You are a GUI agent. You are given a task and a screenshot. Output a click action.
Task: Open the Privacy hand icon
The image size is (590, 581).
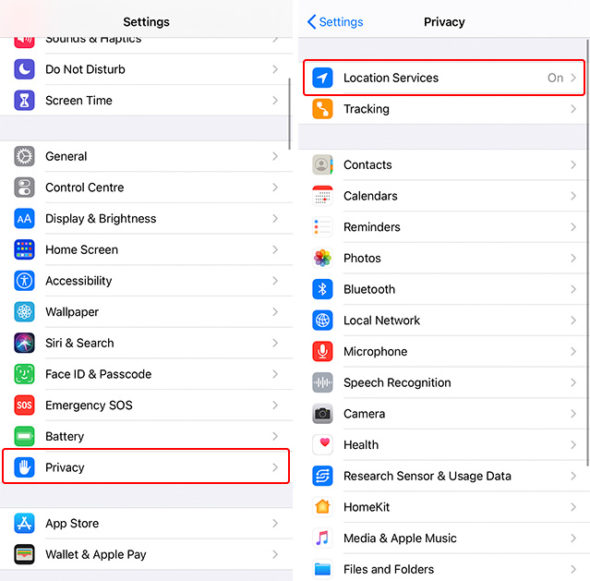[x=24, y=467]
